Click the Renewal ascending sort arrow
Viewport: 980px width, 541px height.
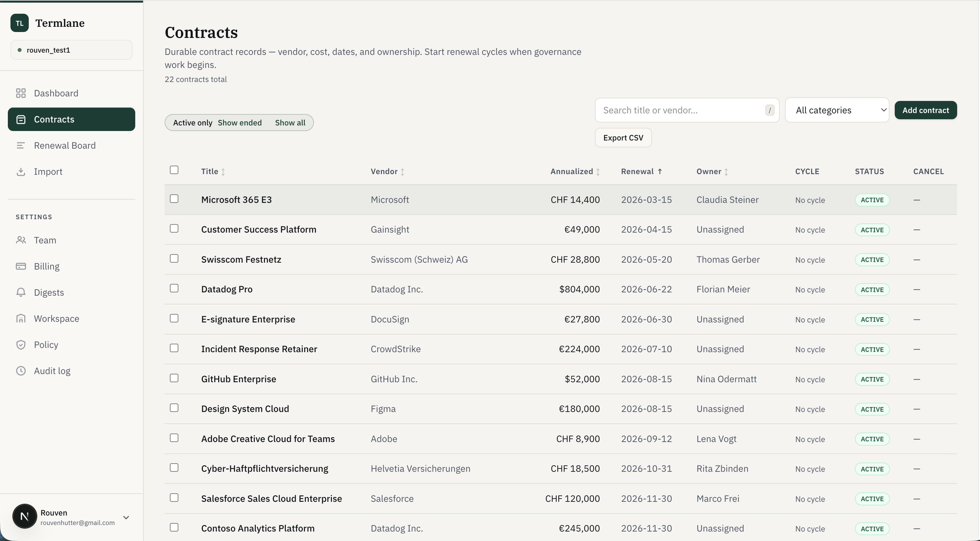pos(660,171)
